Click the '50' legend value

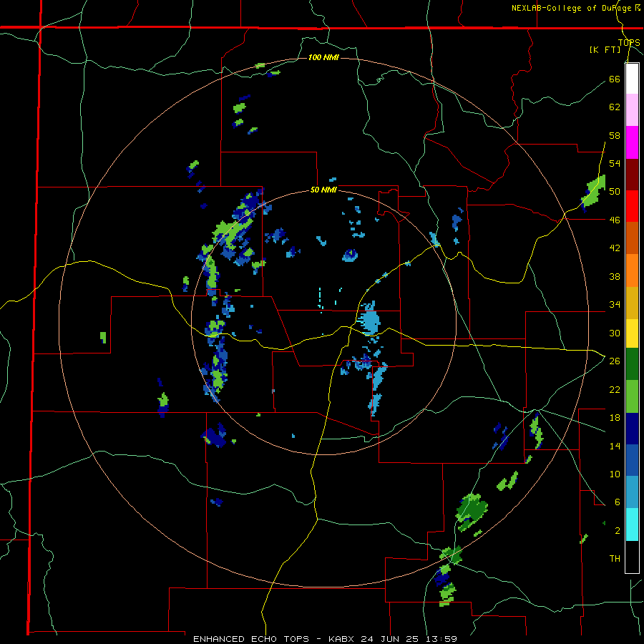(x=615, y=192)
